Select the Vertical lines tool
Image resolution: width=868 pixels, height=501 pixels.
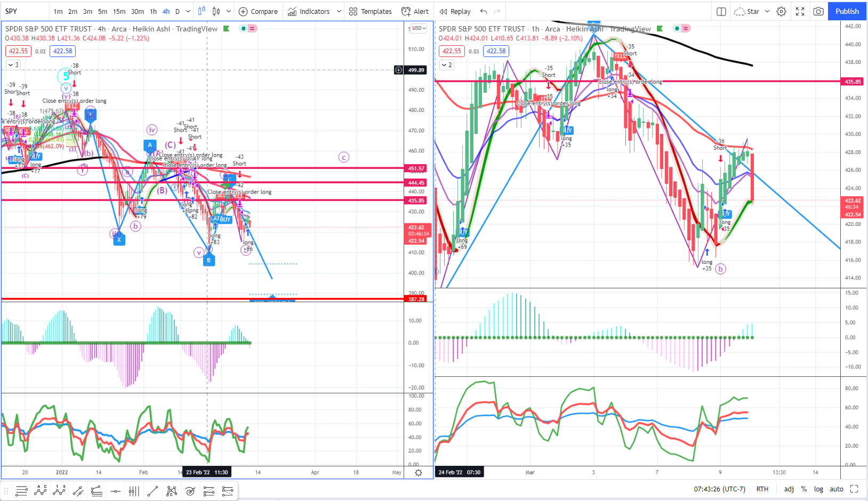tap(134, 491)
